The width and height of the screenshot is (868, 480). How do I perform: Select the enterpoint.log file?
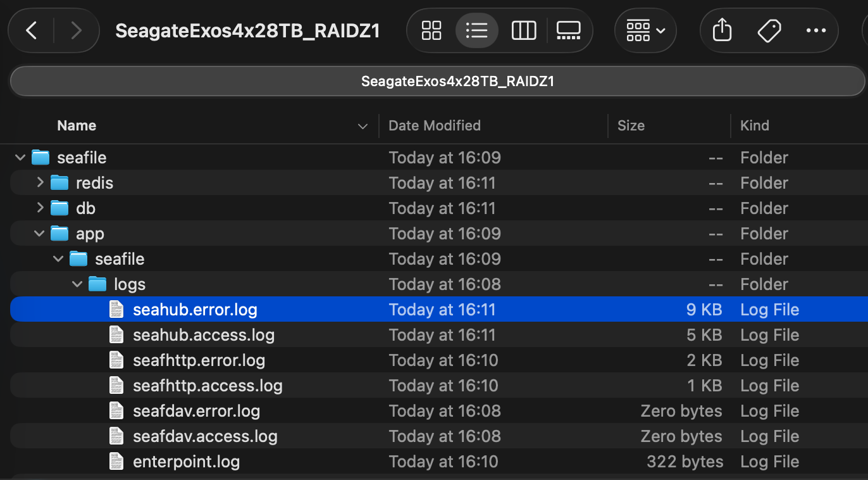click(186, 462)
